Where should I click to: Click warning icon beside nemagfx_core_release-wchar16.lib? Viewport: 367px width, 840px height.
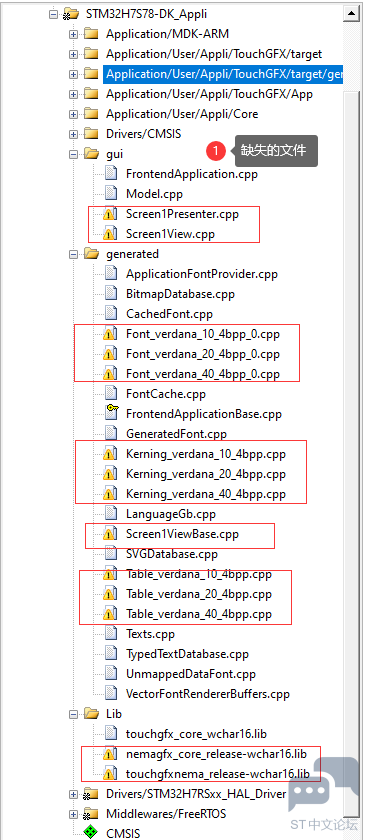[110, 754]
